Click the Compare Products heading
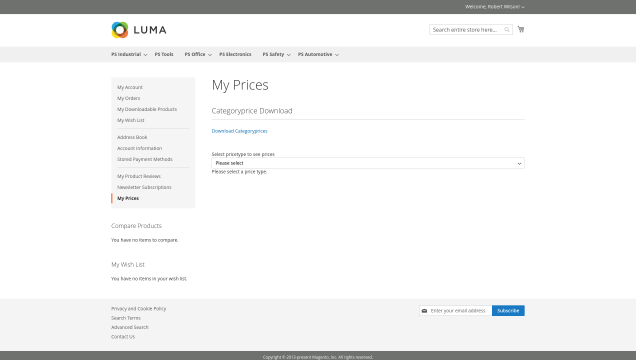The width and height of the screenshot is (640, 360). point(136,226)
